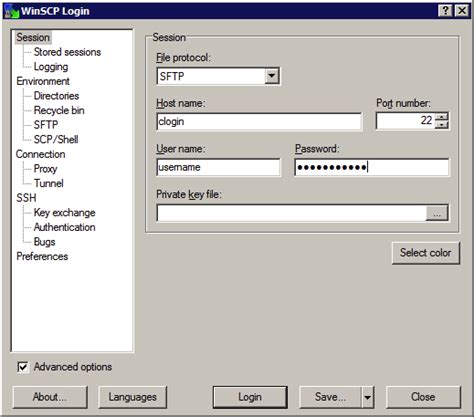474x417 pixels.
Task: Open Stored sessions page
Action: [67, 52]
